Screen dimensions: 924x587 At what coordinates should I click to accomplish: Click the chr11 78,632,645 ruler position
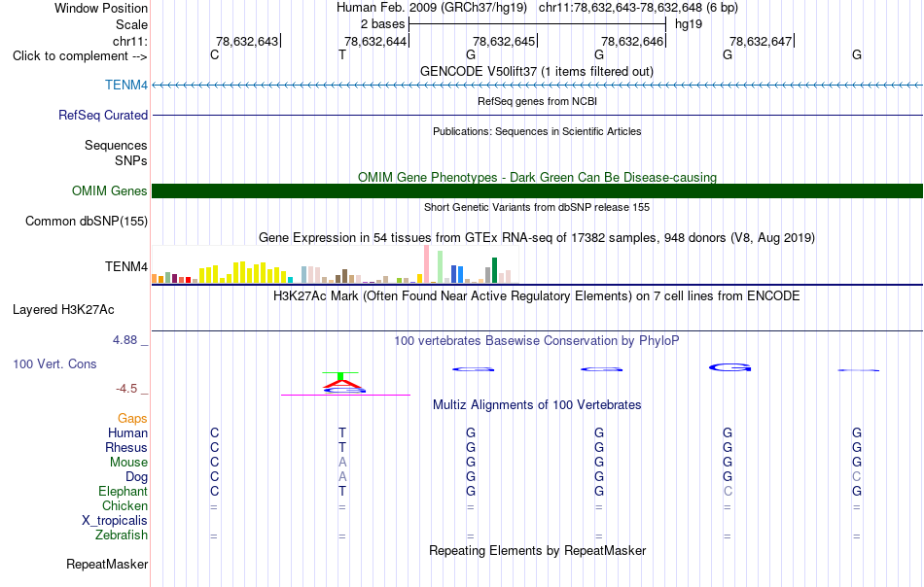[x=505, y=41]
